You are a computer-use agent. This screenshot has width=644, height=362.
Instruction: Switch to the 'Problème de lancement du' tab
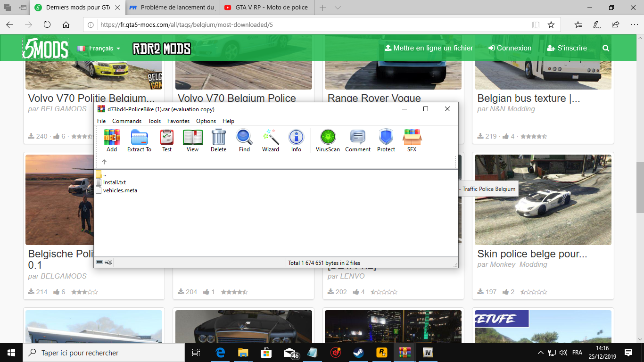(x=173, y=8)
